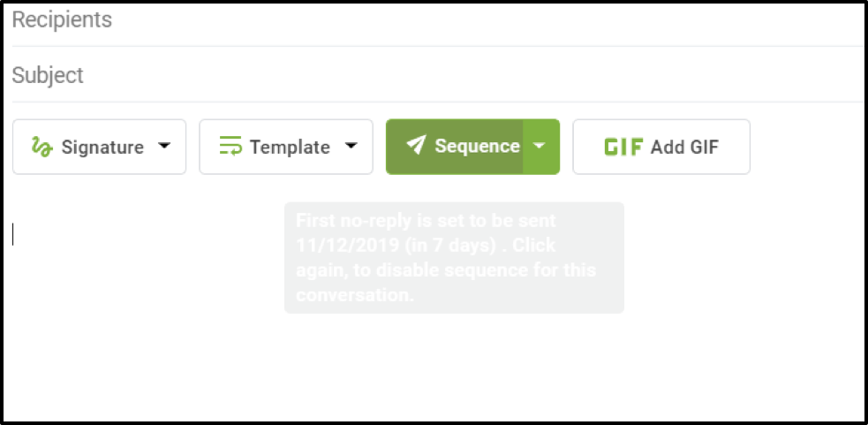Click the Sequence paper plane icon
This screenshot has height=425, width=868.
pos(416,146)
